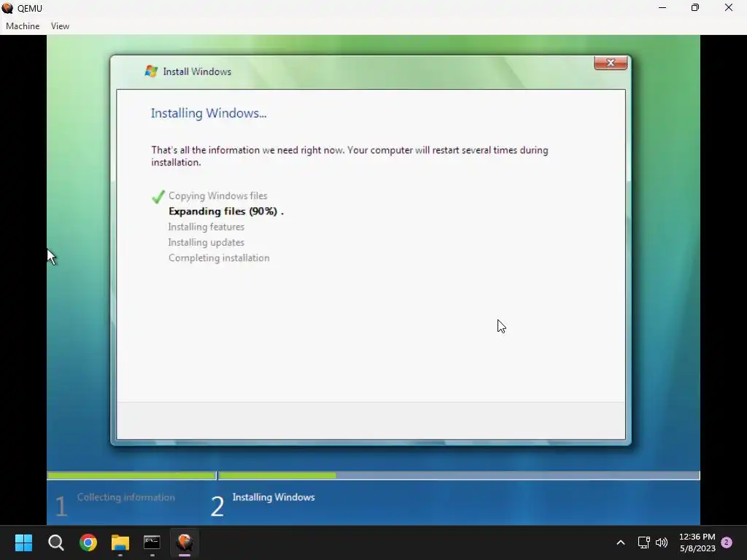Select the 'Completing installation' step text
This screenshot has width=747, height=560.
pyautogui.click(x=219, y=258)
